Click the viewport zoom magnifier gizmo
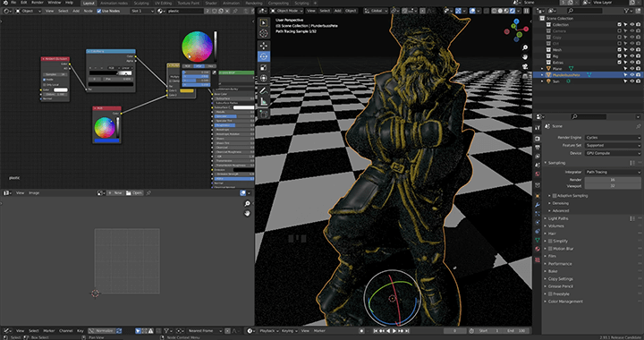 coord(525,48)
